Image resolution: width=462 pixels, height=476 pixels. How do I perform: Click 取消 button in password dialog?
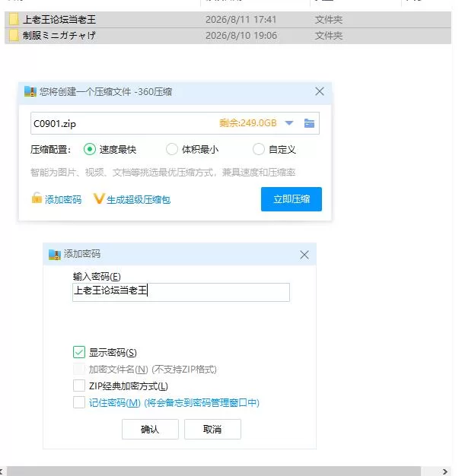(x=212, y=429)
